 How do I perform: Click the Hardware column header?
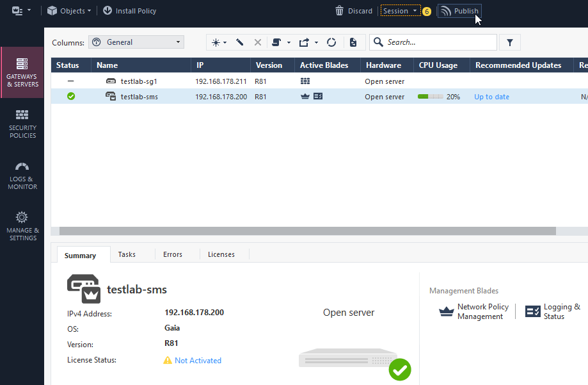point(387,65)
